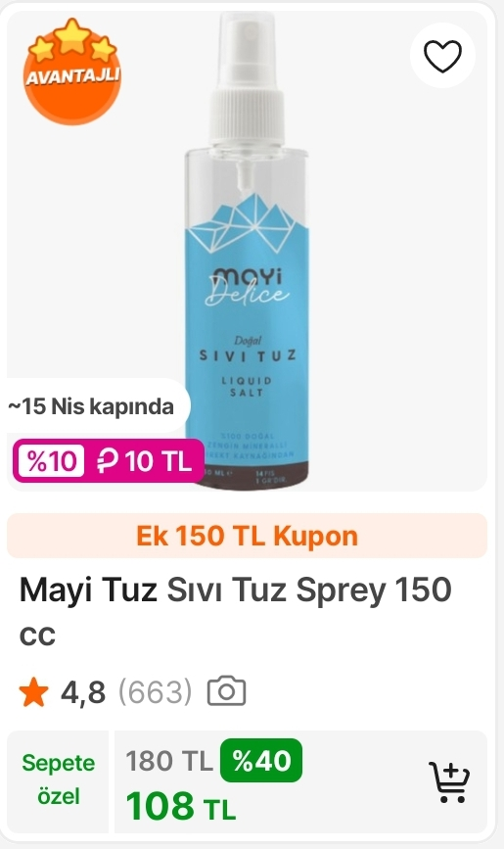The image size is (504, 849).
Task: Click the 10 TL reward points badge
Action: [x=144, y=461]
